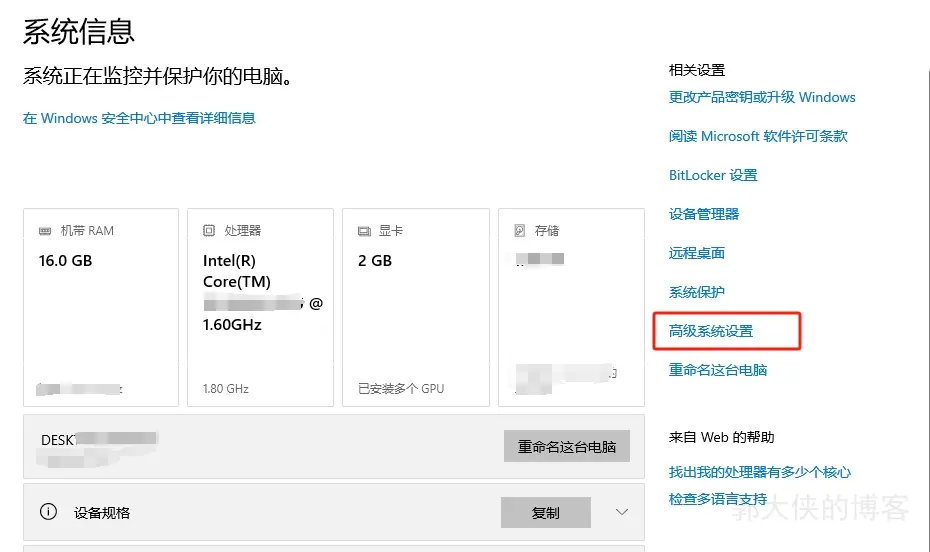This screenshot has height=552, width=930.
Task: Open 系统保护 link
Action: pyautogui.click(x=697, y=292)
